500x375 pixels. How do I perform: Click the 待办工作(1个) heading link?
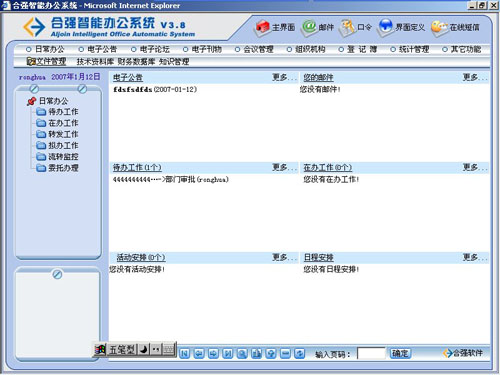point(137,168)
